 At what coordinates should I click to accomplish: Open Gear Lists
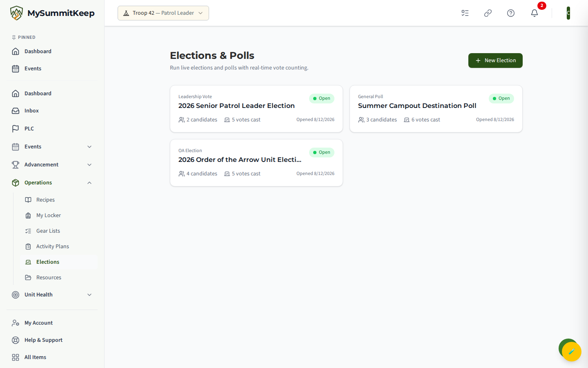[59, 231]
